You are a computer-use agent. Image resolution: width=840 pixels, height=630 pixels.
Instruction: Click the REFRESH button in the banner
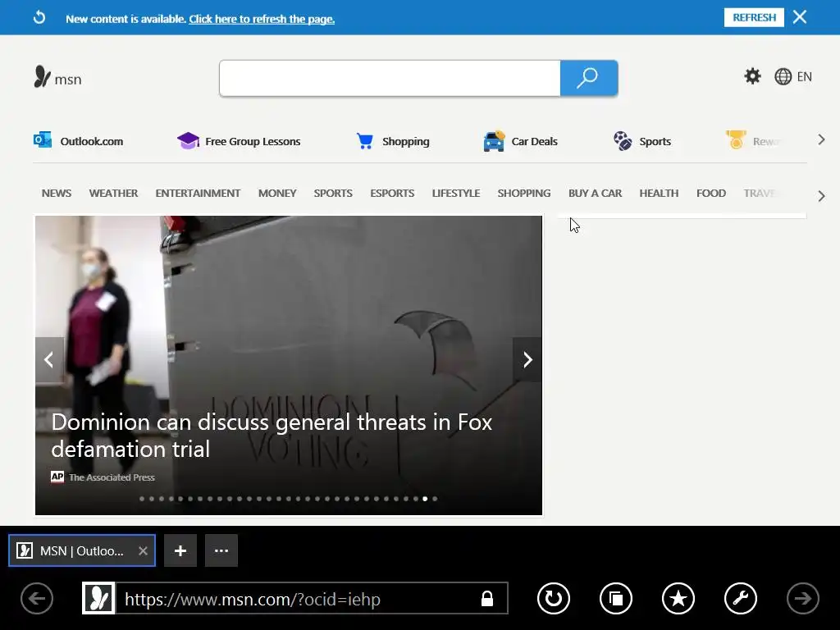(755, 17)
